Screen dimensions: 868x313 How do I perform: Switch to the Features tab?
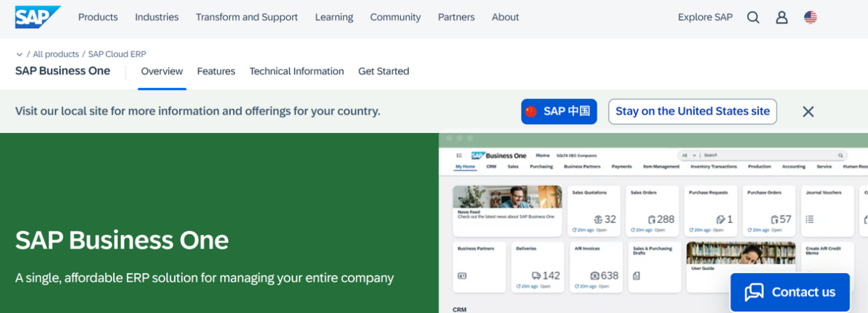(216, 71)
